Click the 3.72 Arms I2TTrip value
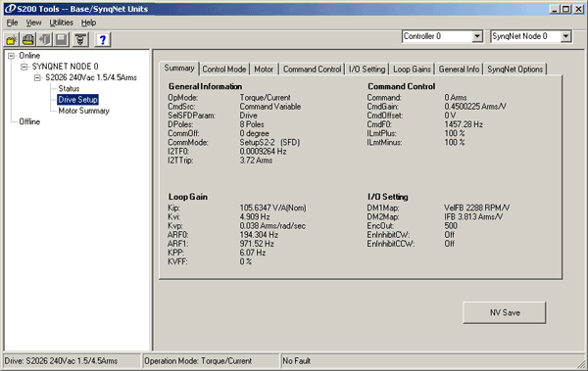 pyautogui.click(x=256, y=161)
